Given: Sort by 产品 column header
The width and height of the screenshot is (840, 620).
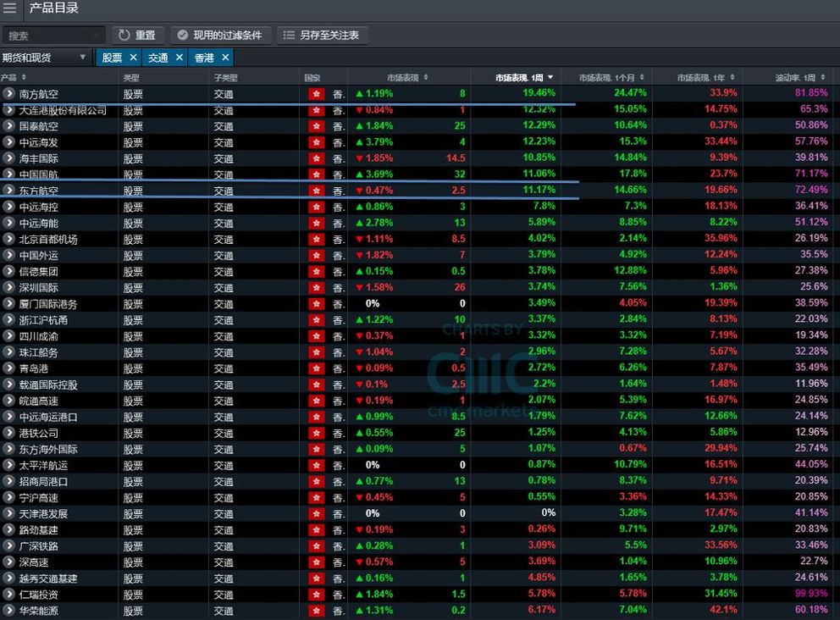Looking at the screenshot, I should 14,78.
